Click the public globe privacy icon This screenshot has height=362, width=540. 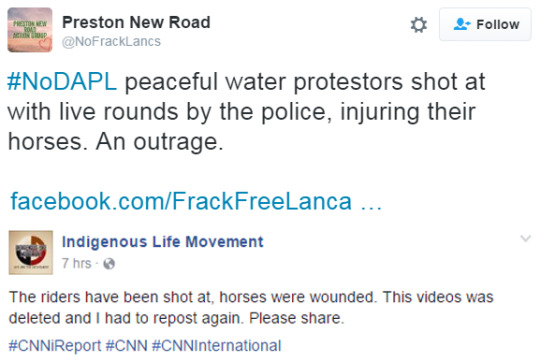(109, 264)
